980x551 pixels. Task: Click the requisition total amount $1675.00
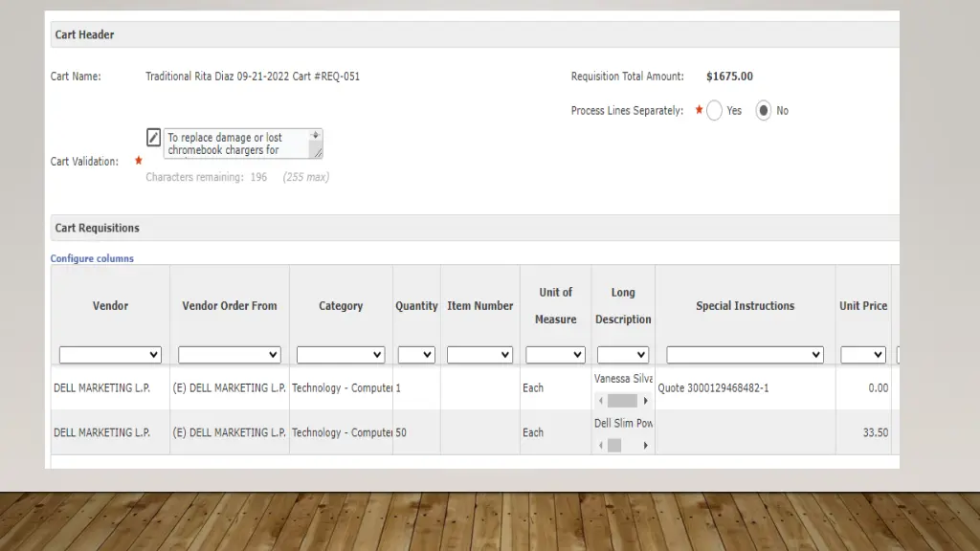(729, 77)
